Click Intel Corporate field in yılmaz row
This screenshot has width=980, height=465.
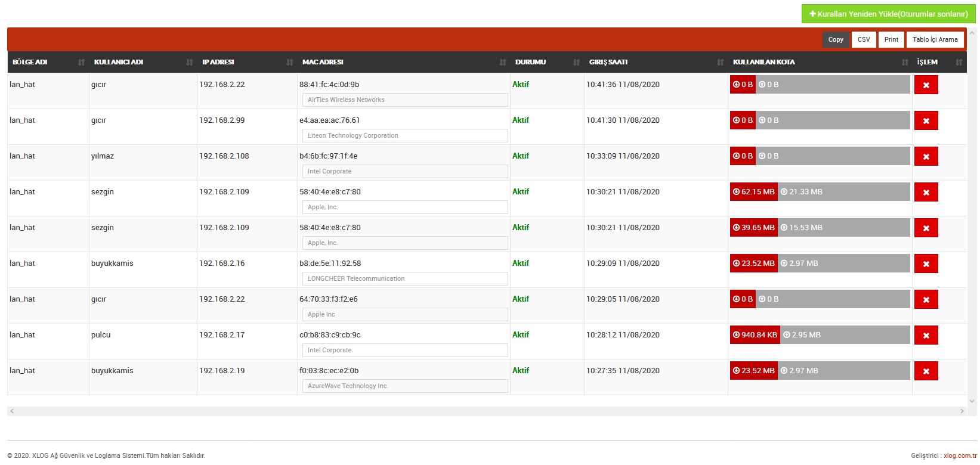coord(405,171)
